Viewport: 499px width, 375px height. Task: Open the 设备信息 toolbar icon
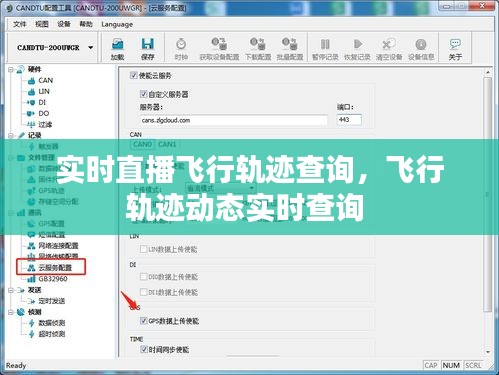click(421, 49)
